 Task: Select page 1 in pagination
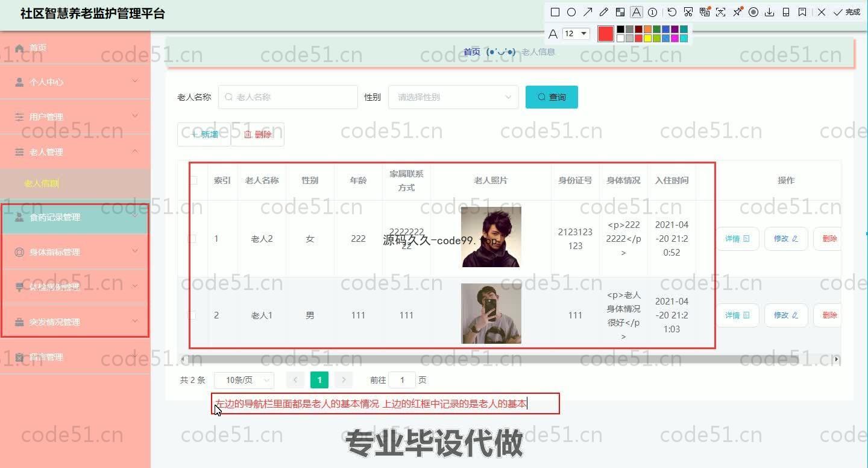click(x=319, y=380)
